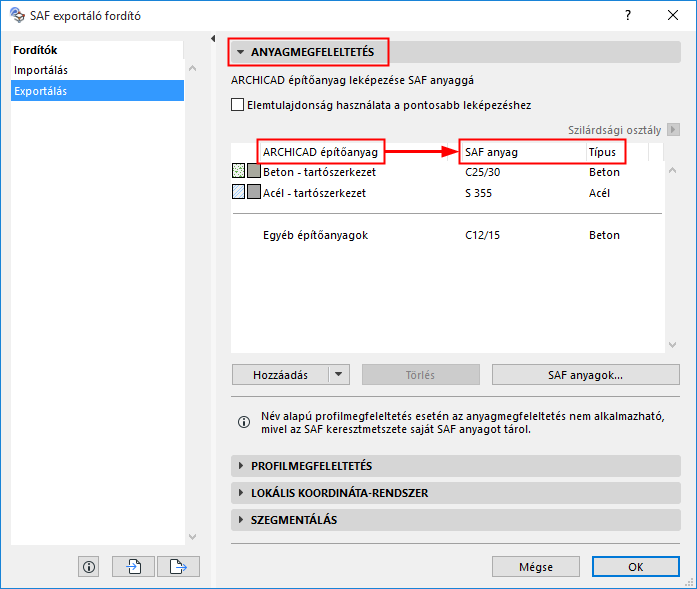Click the C25/30 SAF material cell
Screen dimensions: 697x589
(482, 172)
